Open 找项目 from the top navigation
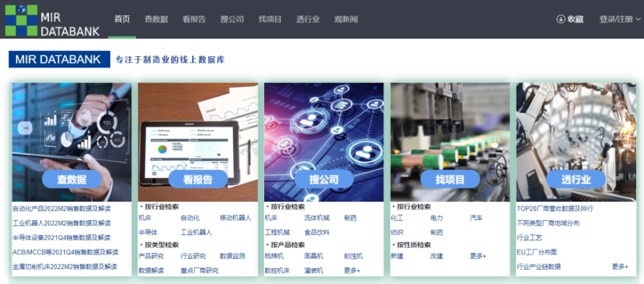The width and height of the screenshot is (644, 284). coord(270,19)
